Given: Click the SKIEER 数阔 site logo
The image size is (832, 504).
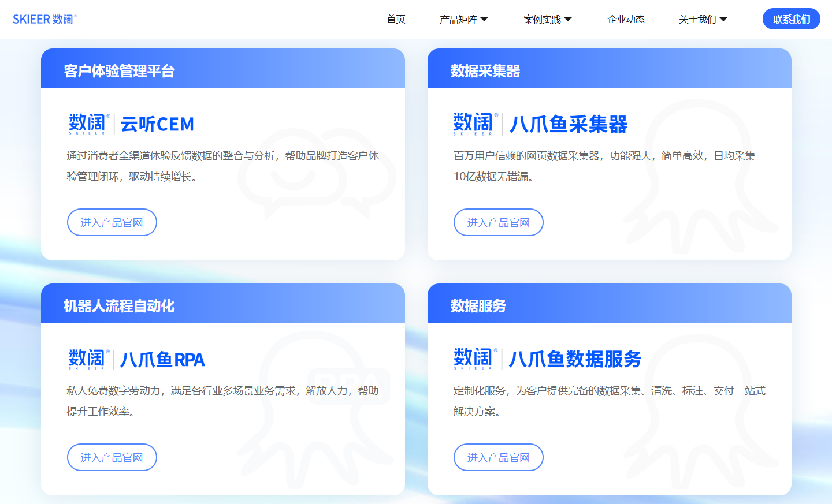Looking at the screenshot, I should pos(44,19).
